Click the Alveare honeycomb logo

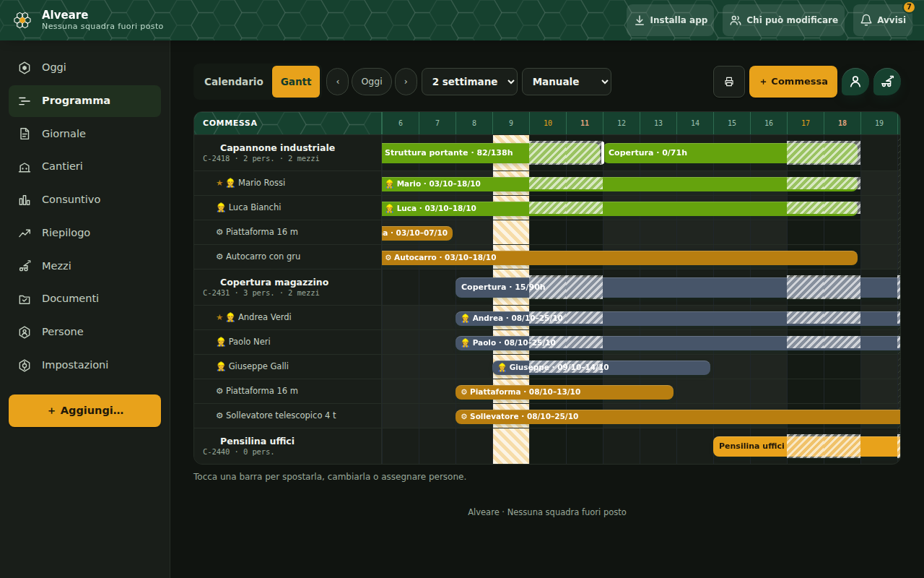(22, 20)
